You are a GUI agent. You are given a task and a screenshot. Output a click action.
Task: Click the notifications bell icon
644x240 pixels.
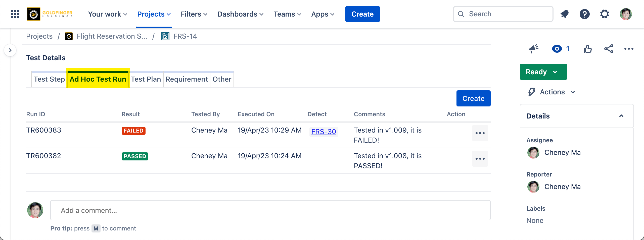pyautogui.click(x=565, y=14)
